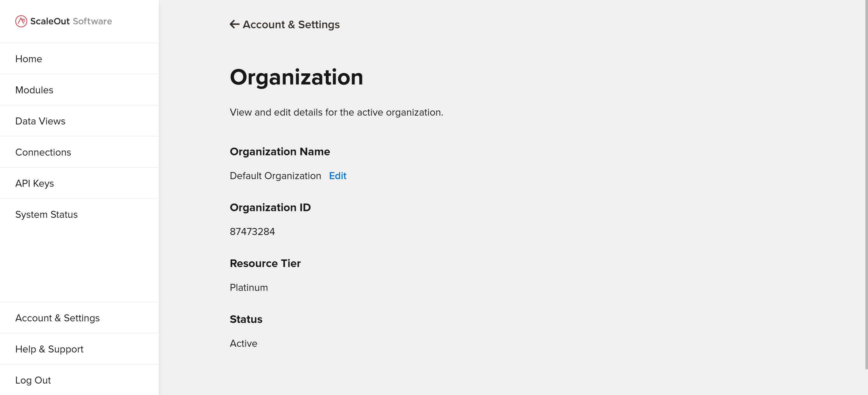Select the Organization ID value 87473284

click(252, 232)
